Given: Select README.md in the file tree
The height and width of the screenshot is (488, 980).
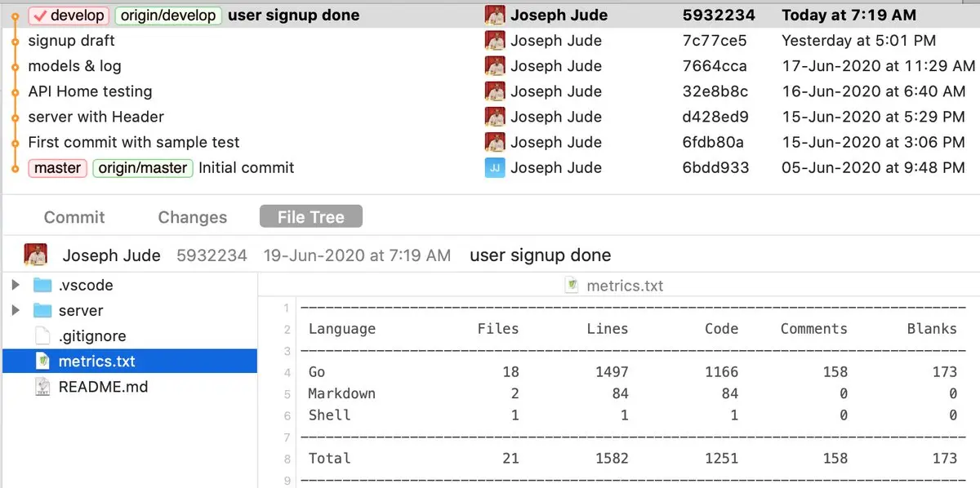Looking at the screenshot, I should 103,387.
